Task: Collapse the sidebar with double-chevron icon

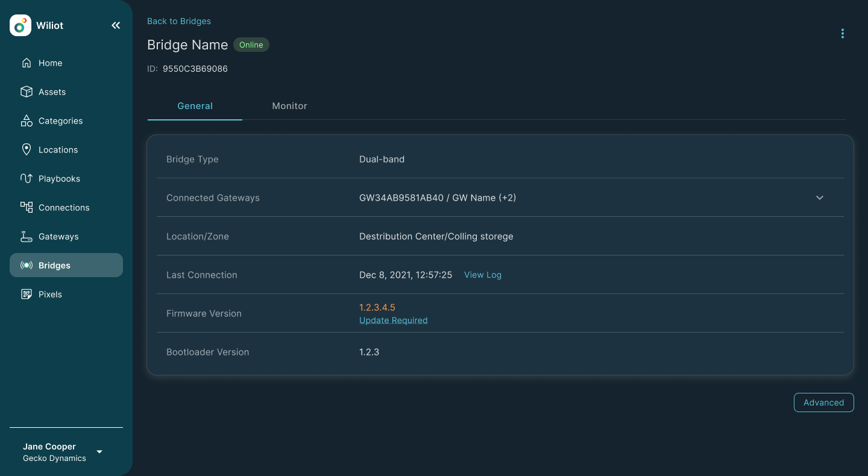Action: 116,25
